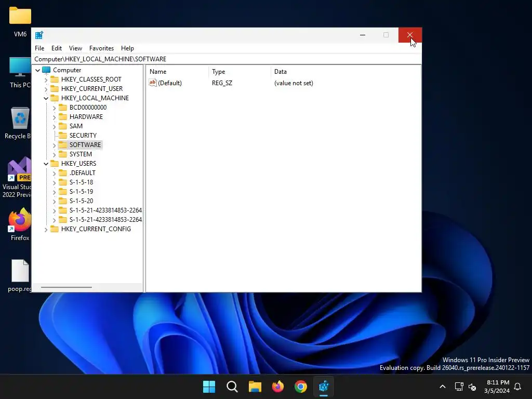Select the Computer icon in tree
Screen dimensions: 532x399
click(46, 70)
